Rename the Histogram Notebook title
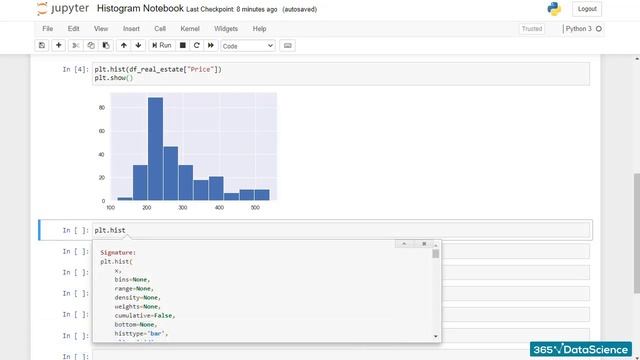 pyautogui.click(x=140, y=8)
